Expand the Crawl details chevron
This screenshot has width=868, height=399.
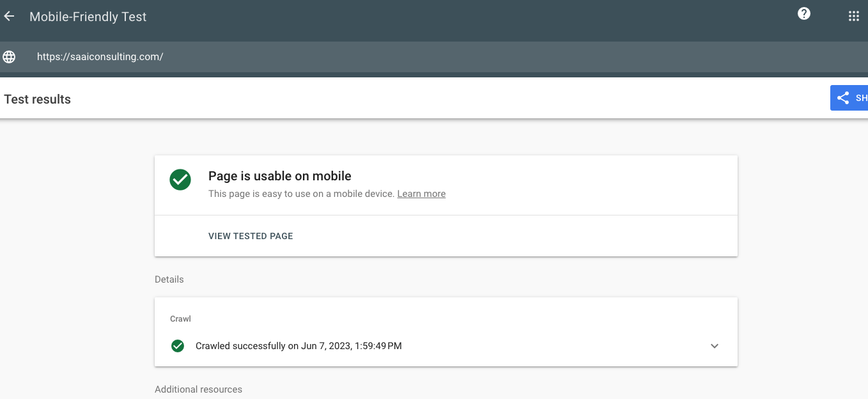pos(715,346)
